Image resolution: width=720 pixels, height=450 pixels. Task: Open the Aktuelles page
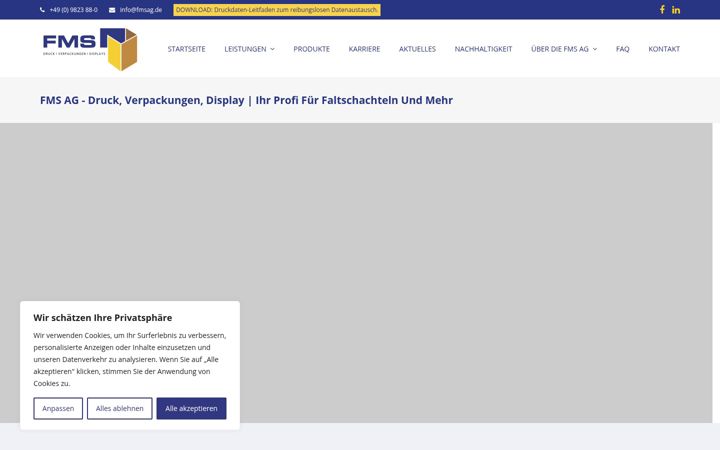(417, 49)
